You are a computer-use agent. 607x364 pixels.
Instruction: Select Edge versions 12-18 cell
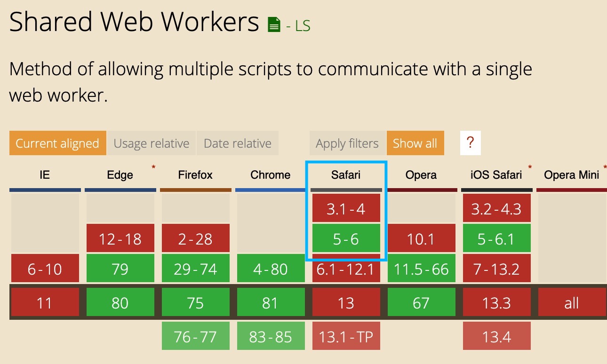coord(120,239)
